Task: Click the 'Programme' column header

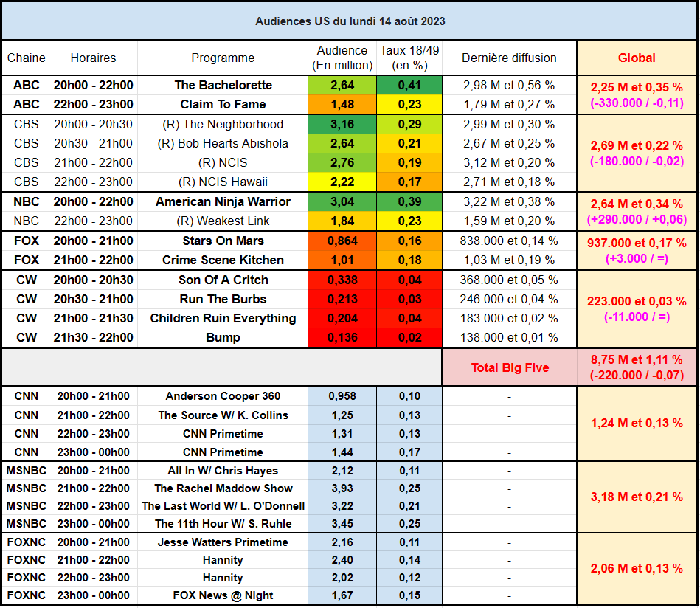Action: point(223,58)
